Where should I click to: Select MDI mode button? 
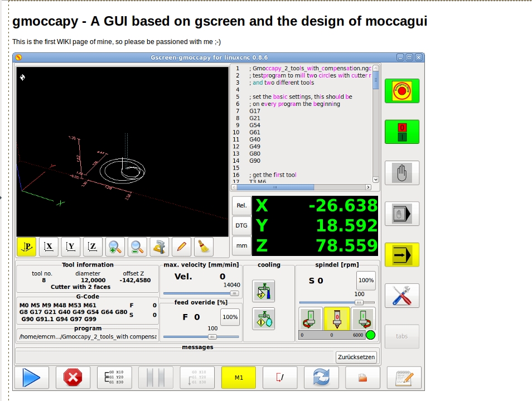click(402, 214)
